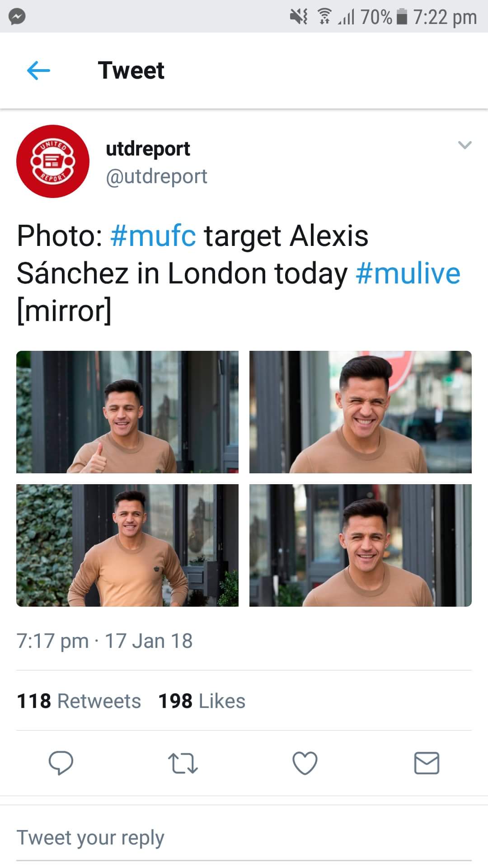Tap the reply speech bubble icon
The height and width of the screenshot is (868, 488).
(x=61, y=763)
